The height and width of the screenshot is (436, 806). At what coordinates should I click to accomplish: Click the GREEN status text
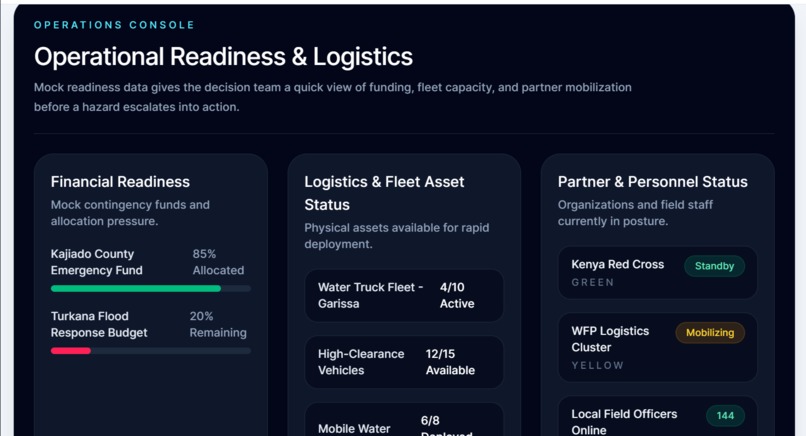[x=593, y=282]
